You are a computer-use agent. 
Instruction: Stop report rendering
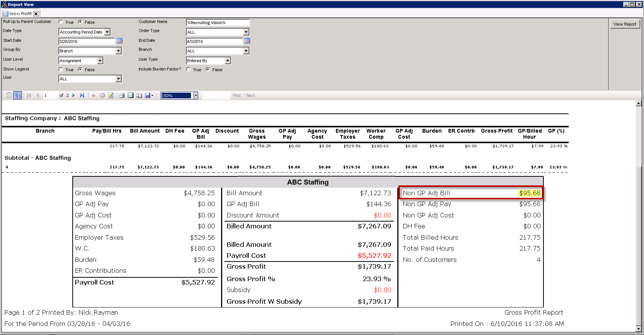coord(102,95)
